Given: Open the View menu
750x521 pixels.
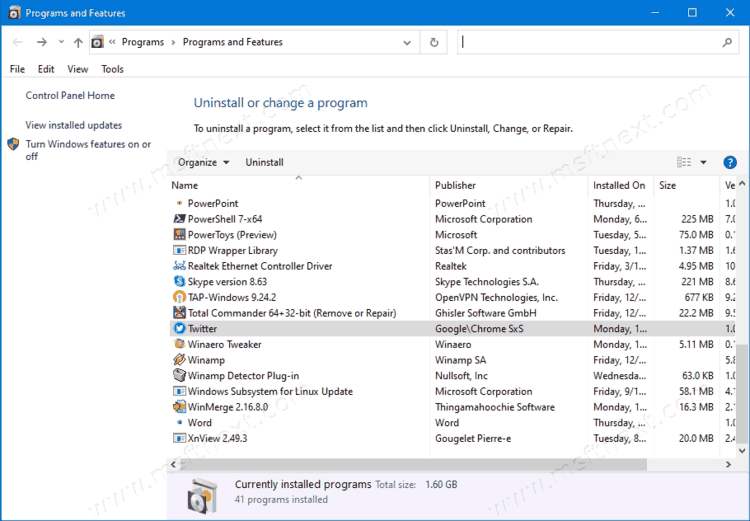Looking at the screenshot, I should (77, 69).
